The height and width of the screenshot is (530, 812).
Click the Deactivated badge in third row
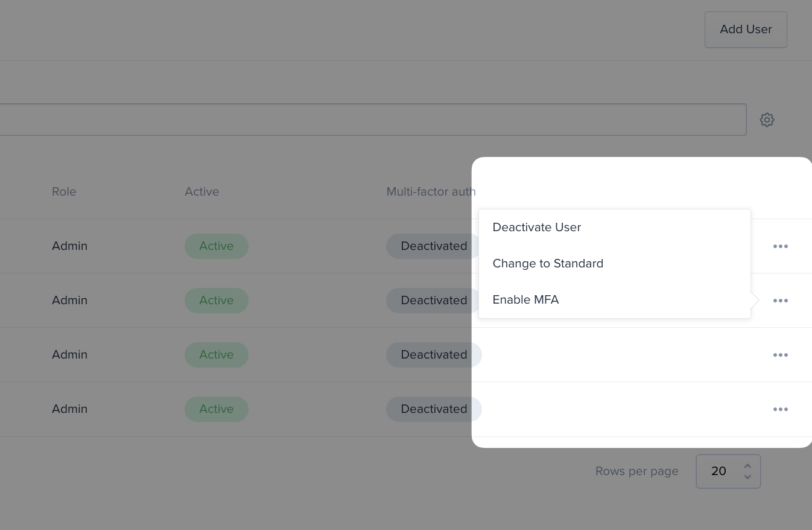434,355
